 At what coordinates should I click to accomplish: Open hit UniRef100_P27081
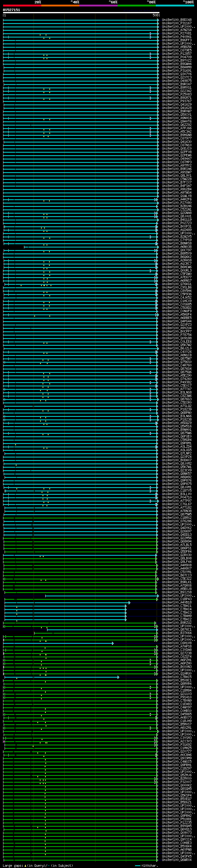(x=177, y=33)
